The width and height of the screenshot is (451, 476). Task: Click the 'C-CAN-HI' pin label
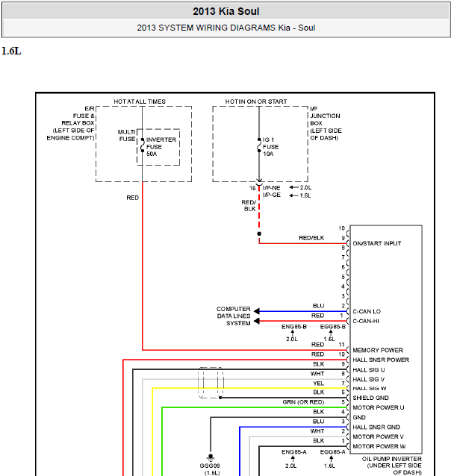tap(366, 321)
